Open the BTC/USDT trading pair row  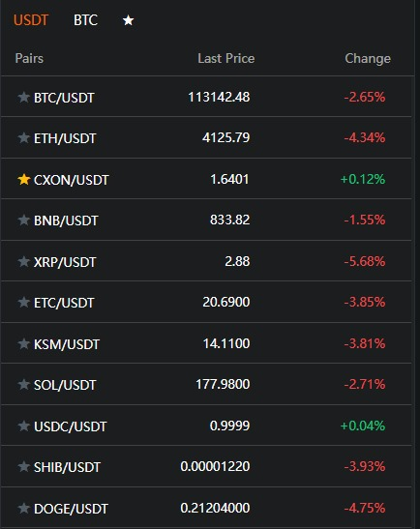(x=206, y=97)
